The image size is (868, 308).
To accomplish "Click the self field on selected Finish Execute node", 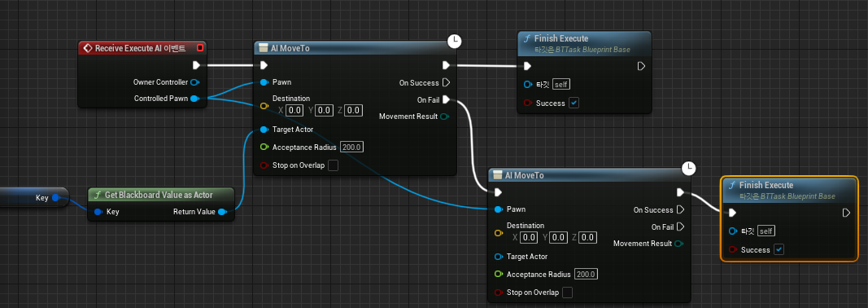I will [x=766, y=231].
